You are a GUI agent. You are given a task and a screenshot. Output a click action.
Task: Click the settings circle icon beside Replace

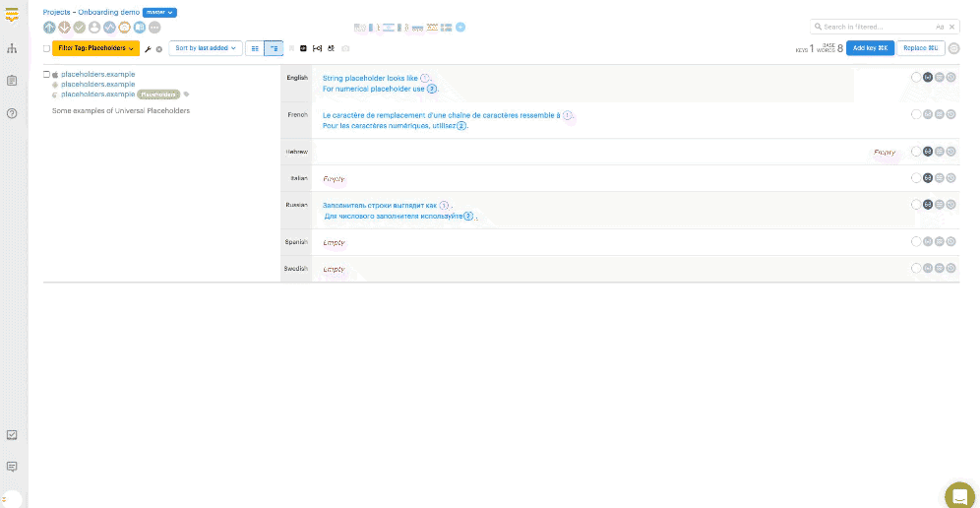953,48
